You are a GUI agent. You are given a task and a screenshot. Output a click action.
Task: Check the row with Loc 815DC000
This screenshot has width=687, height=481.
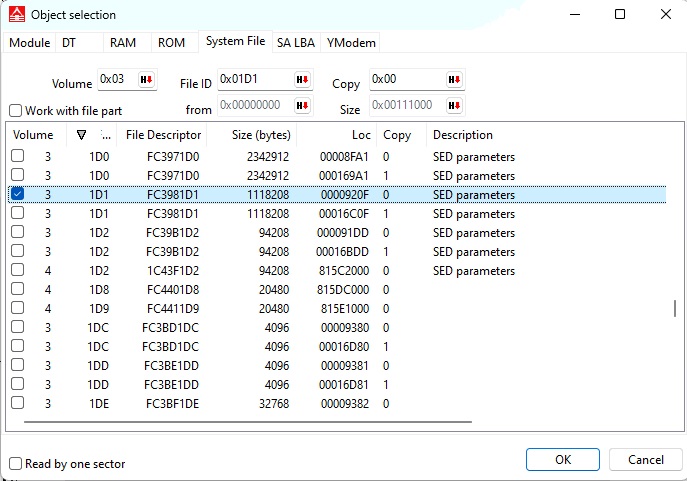tap(18, 289)
